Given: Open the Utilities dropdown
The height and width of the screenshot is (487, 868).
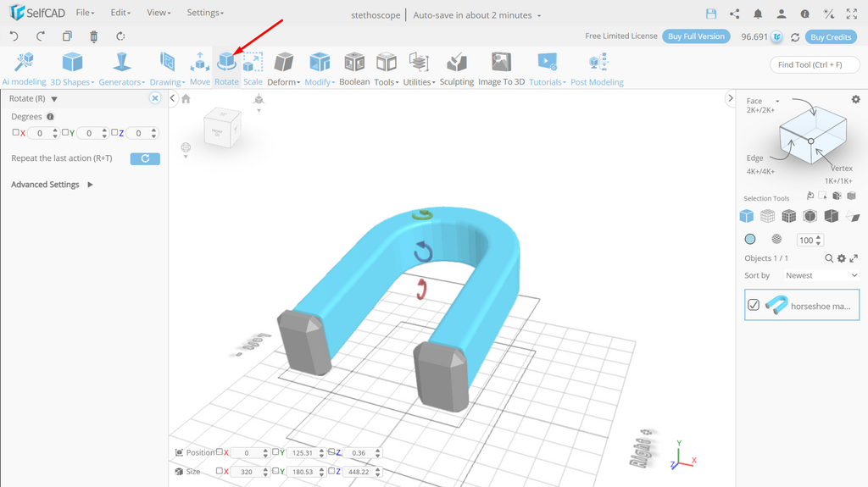Looking at the screenshot, I should pos(419,69).
